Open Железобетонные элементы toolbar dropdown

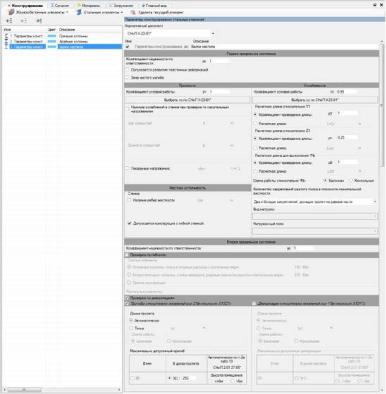pyautogui.click(x=38, y=12)
